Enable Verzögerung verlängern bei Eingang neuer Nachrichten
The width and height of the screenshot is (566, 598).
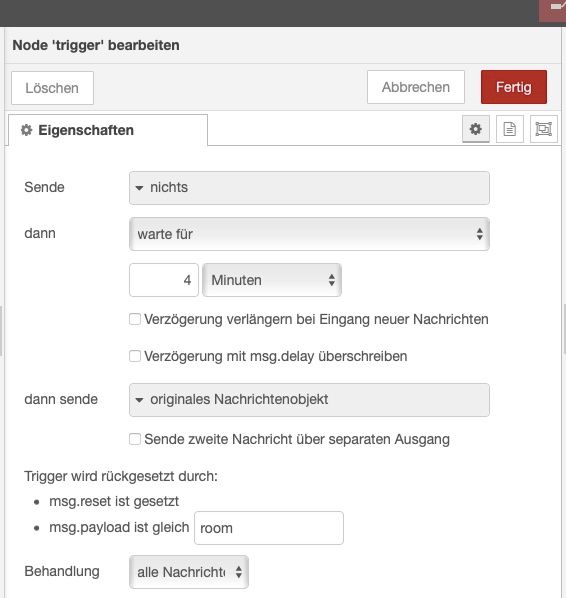coord(135,319)
